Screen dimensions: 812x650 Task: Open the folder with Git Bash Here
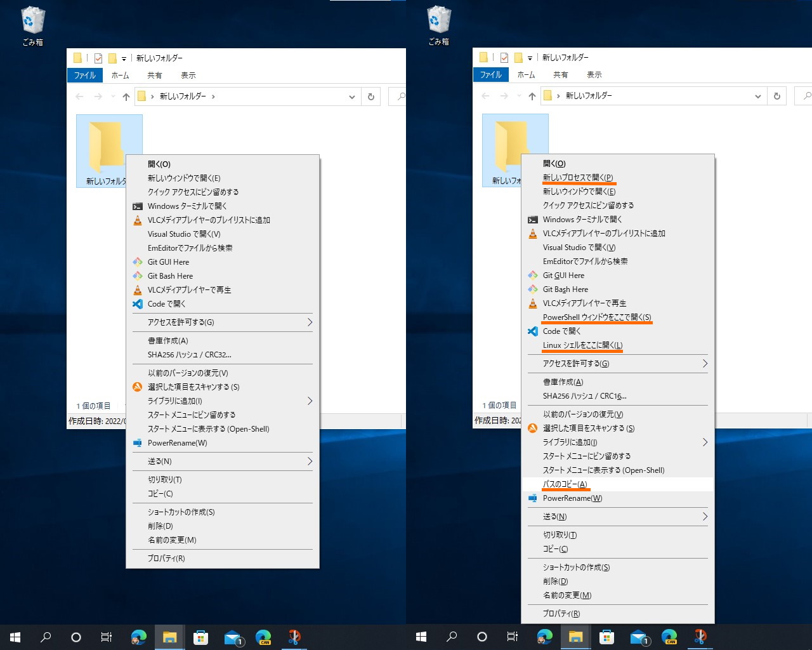170,275
